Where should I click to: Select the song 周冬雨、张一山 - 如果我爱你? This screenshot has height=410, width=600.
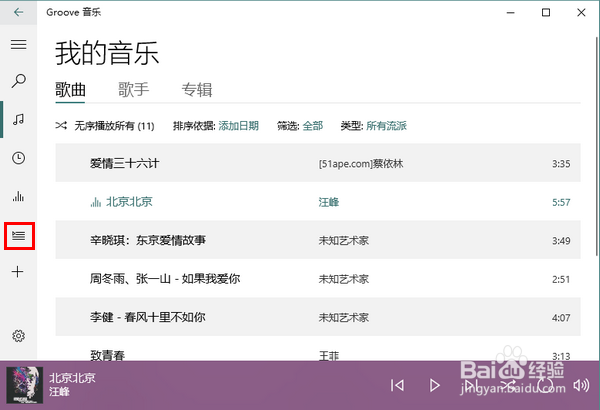pyautogui.click(x=165, y=279)
